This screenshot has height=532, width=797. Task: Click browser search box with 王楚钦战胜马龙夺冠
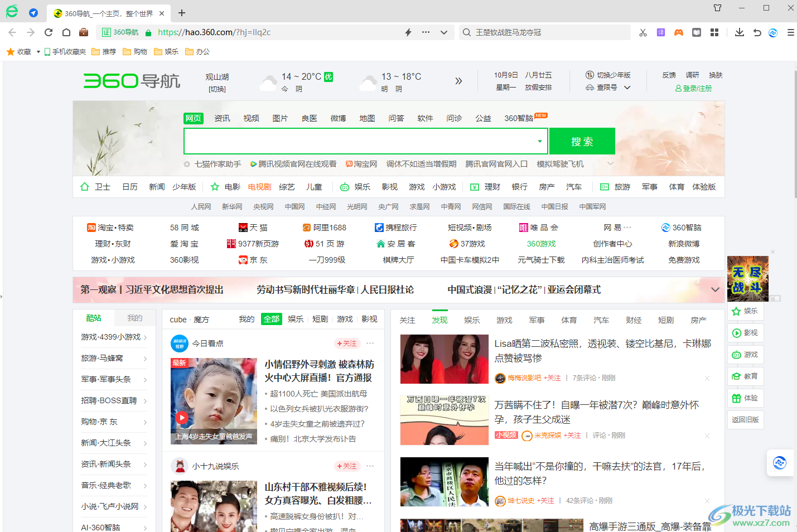(545, 32)
